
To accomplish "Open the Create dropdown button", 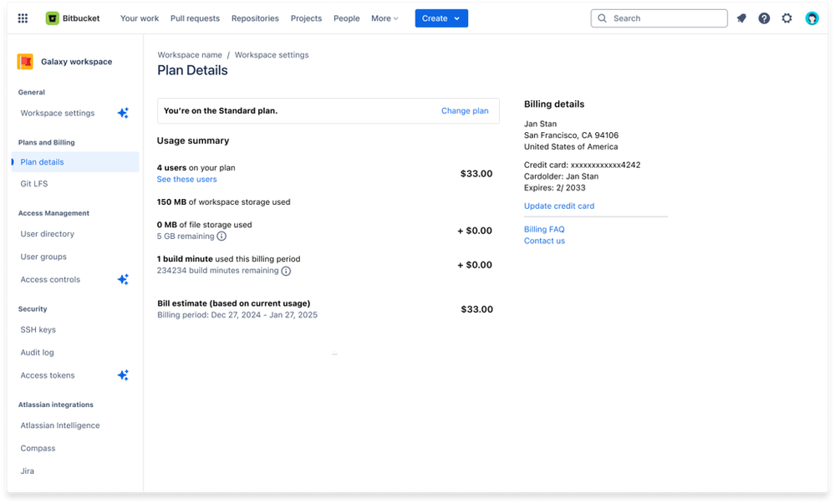I will pos(441,18).
